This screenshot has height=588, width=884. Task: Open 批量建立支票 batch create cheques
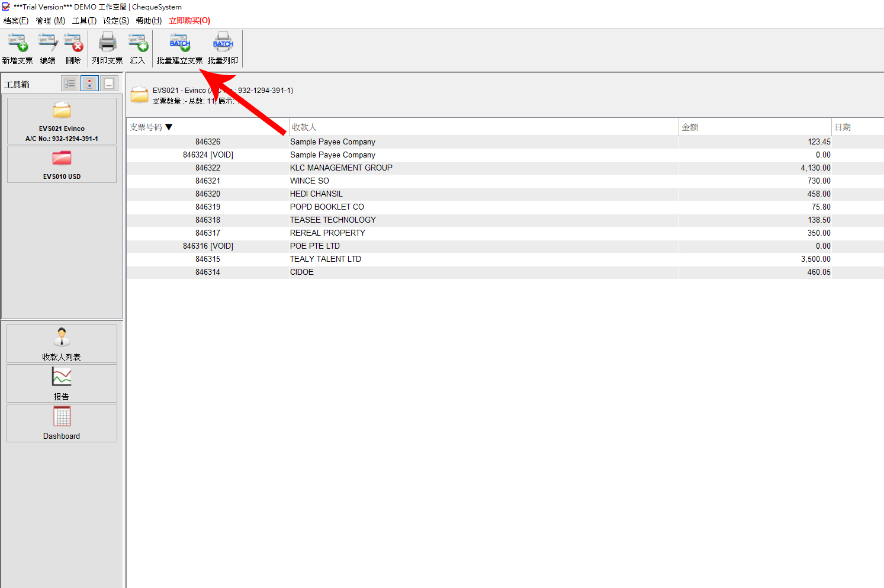179,49
